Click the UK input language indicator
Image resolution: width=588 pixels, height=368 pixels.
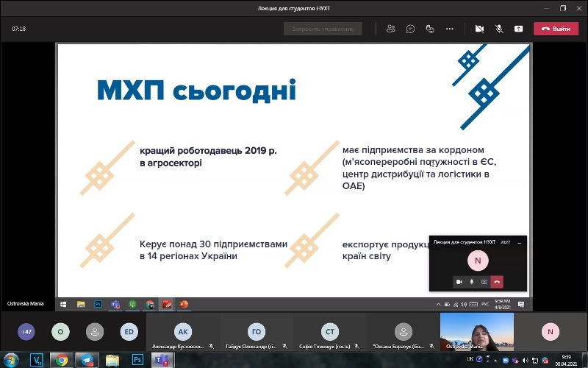coord(470,359)
